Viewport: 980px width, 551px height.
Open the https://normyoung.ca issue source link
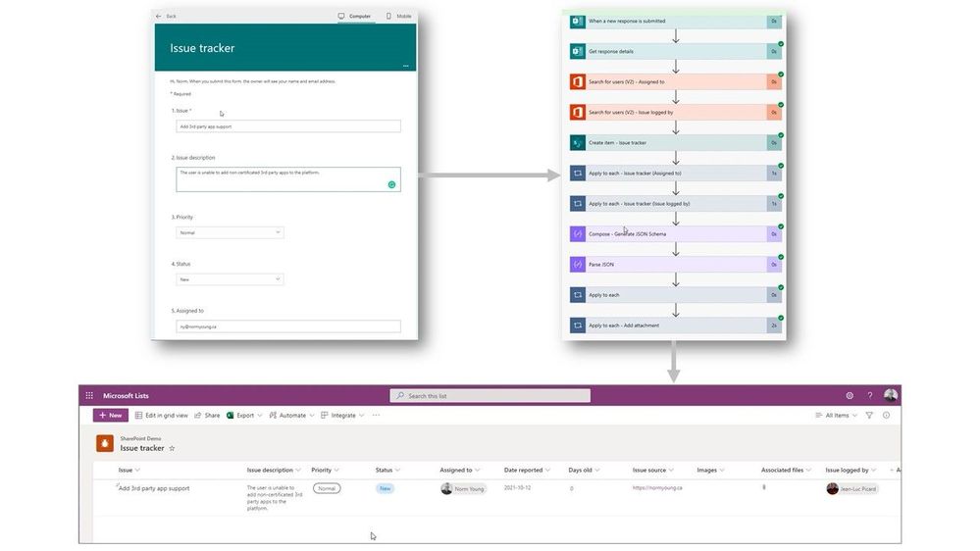(x=657, y=488)
